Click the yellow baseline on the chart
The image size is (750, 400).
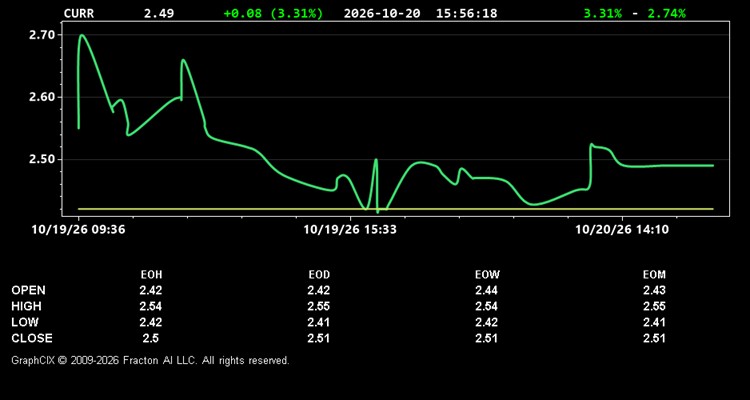[396, 209]
